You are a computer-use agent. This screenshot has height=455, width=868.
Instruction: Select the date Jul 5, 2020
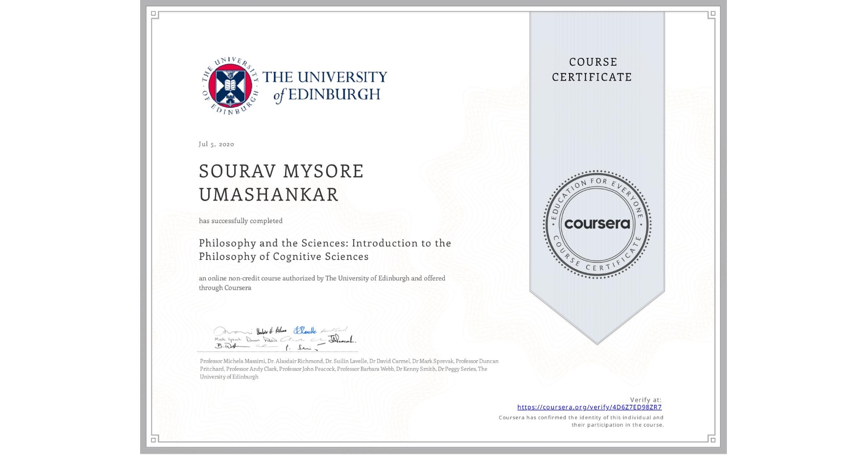[217, 144]
